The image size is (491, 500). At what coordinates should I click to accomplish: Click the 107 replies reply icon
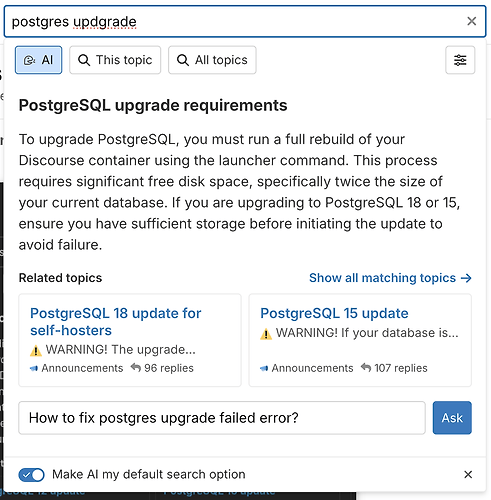(366, 368)
